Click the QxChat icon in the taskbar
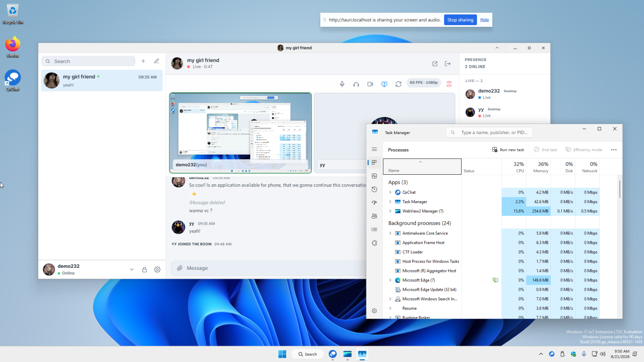The width and height of the screenshot is (644, 362). tap(332, 354)
